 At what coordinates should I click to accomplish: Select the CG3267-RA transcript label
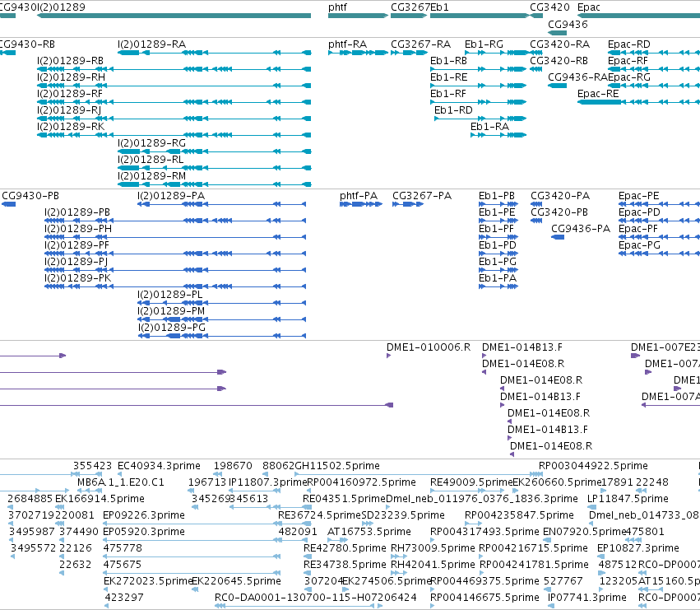(x=420, y=44)
